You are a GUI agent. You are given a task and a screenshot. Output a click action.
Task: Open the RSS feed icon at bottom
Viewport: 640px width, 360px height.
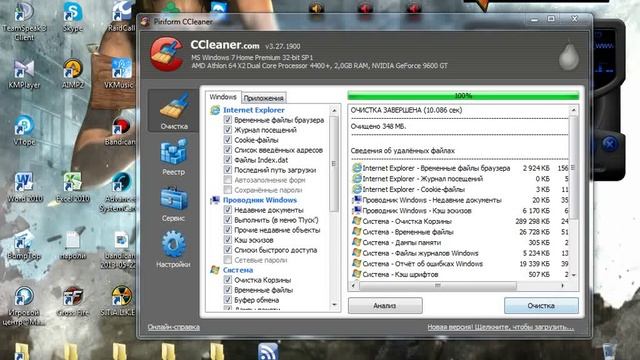click(x=268, y=351)
